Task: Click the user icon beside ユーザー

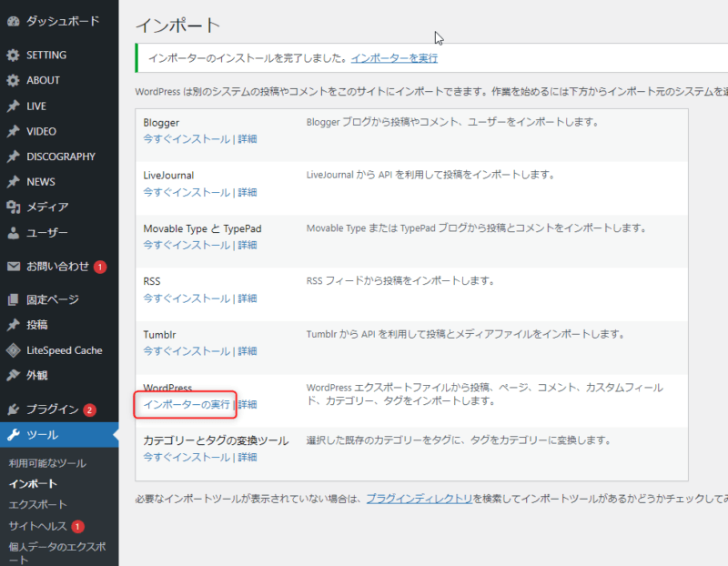Action: pos(13,233)
